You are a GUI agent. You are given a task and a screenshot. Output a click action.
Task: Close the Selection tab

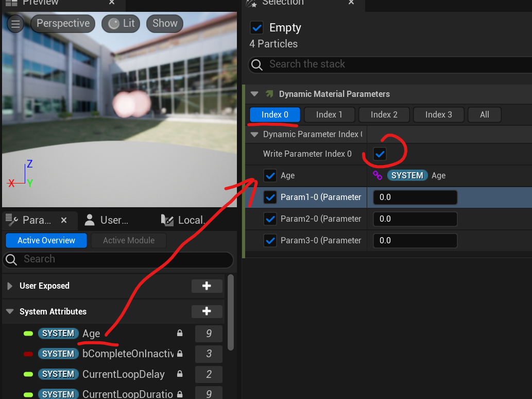click(351, 3)
